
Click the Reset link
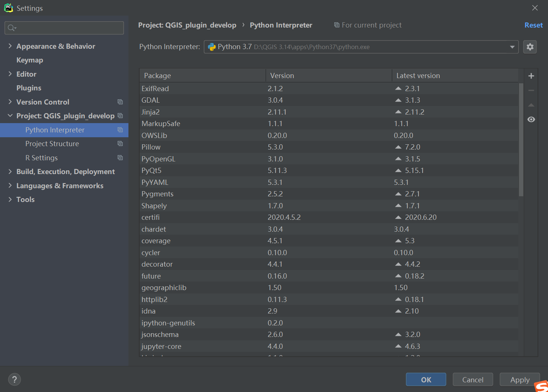533,25
